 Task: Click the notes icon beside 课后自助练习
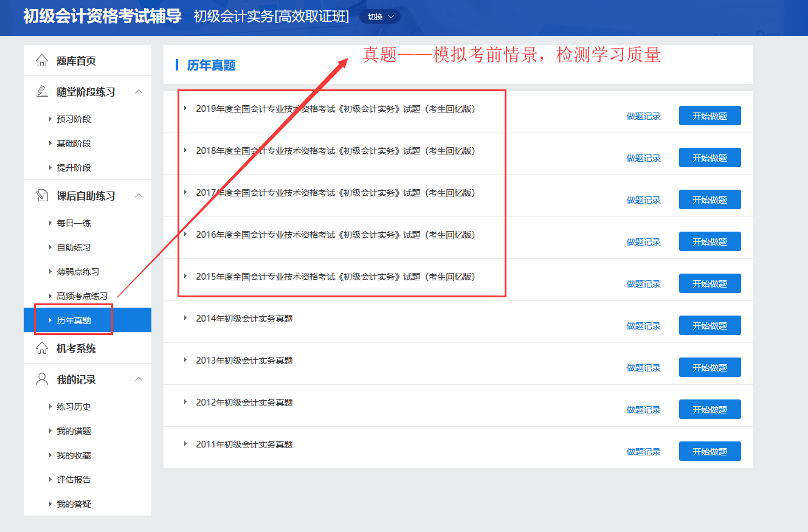(x=42, y=196)
